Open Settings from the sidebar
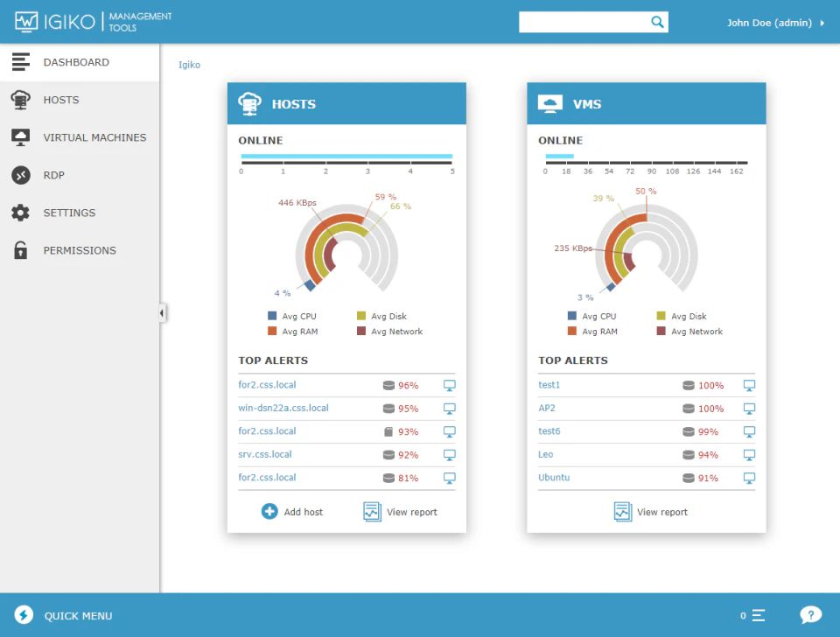Screen dimensions: 840x637 coord(69,213)
